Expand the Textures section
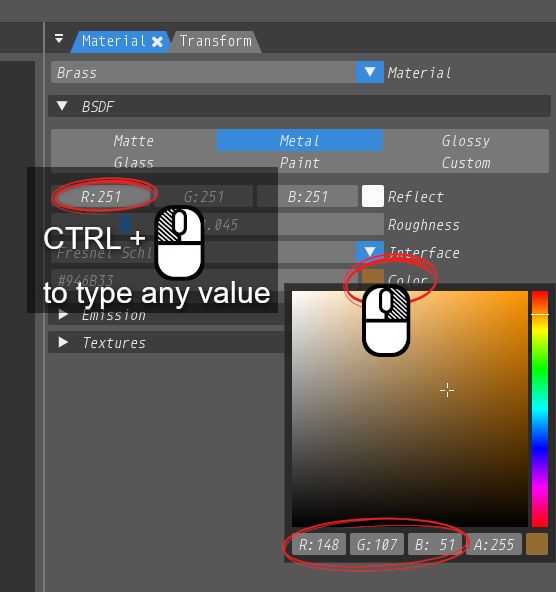Viewport: 556px width, 592px height. point(63,342)
